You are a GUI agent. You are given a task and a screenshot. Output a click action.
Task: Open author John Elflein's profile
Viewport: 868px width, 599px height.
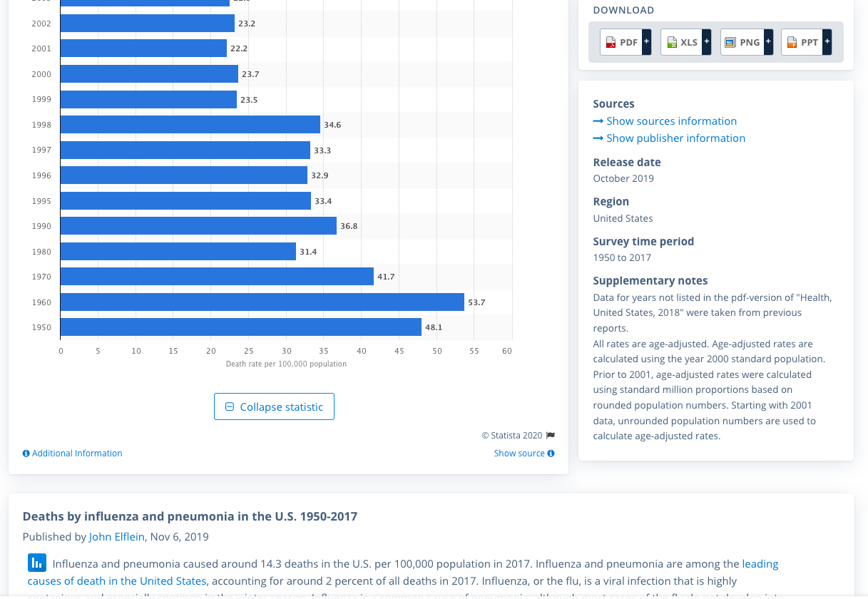tap(116, 536)
